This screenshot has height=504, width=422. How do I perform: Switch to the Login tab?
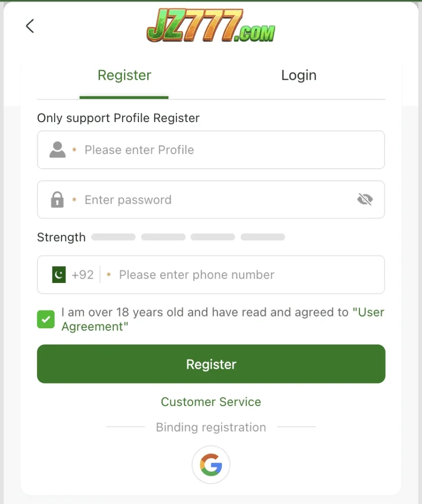tap(298, 76)
